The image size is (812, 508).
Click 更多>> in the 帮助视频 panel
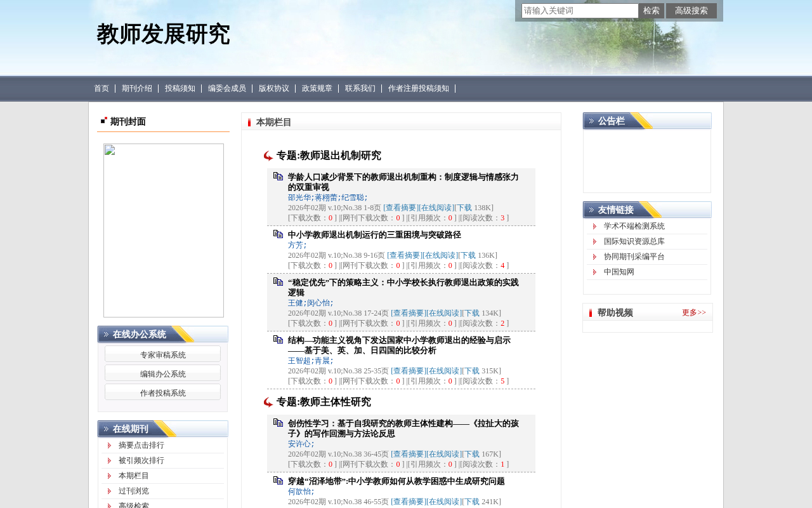[694, 312]
